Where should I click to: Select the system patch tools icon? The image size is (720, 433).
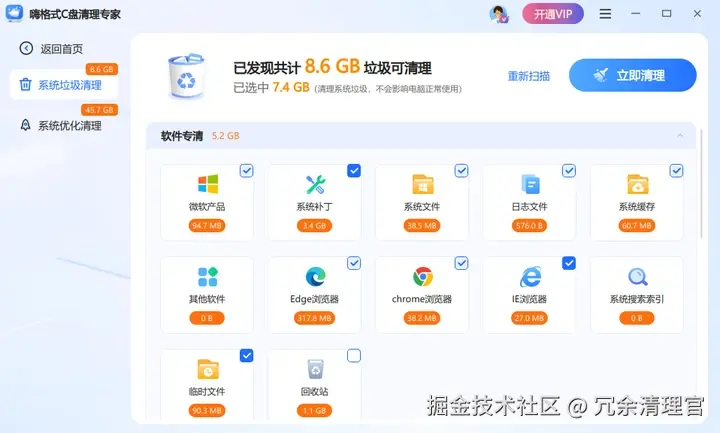[315, 185]
